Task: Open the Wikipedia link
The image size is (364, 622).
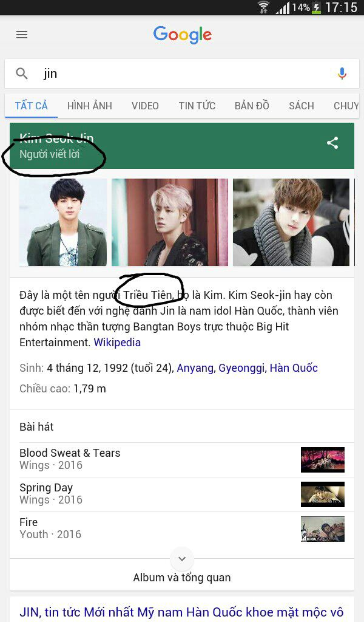Action: tap(117, 343)
